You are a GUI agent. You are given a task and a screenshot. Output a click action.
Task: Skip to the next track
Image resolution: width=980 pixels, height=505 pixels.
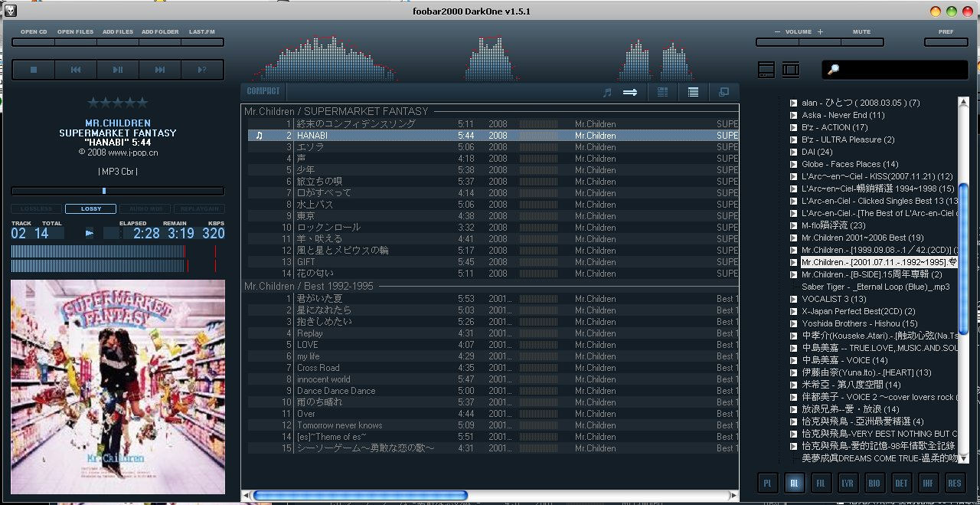tap(160, 70)
